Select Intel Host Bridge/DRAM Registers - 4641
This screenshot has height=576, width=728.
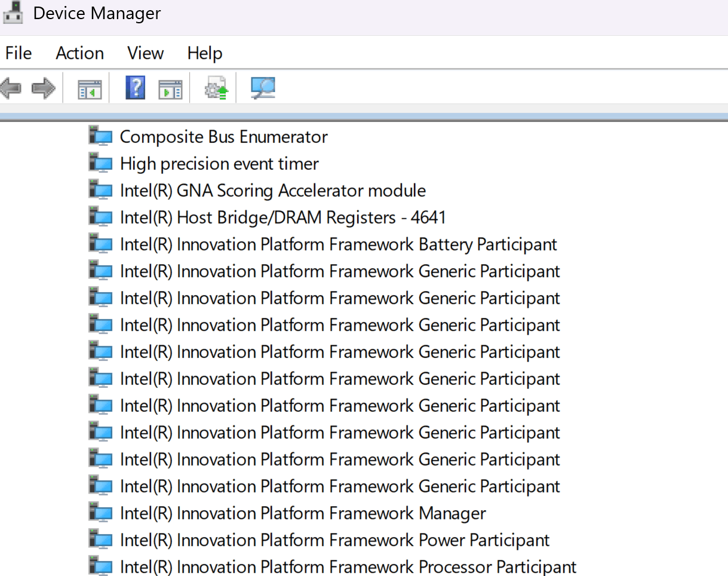[x=282, y=217]
